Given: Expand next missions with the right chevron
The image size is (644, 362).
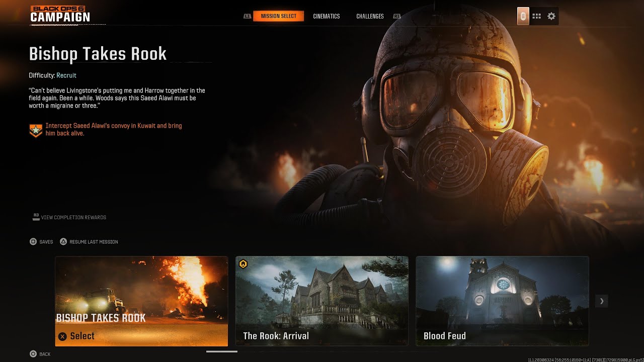Looking at the screenshot, I should coord(602,301).
